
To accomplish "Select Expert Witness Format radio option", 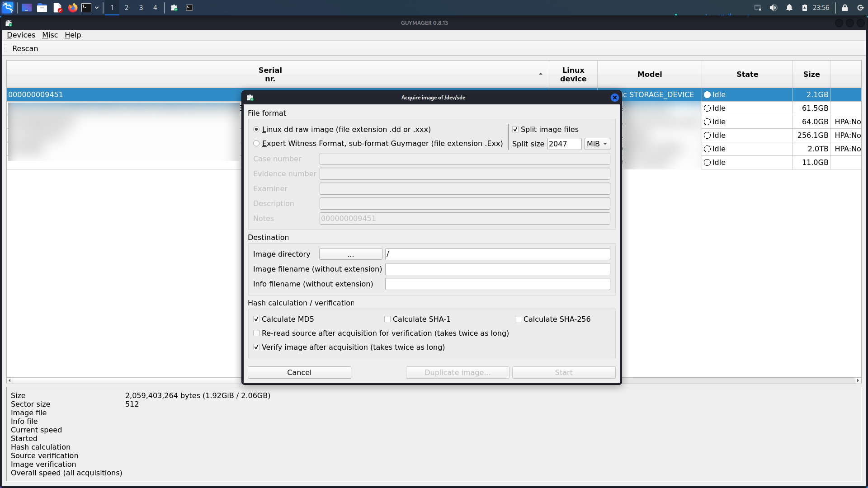I will 256,144.
